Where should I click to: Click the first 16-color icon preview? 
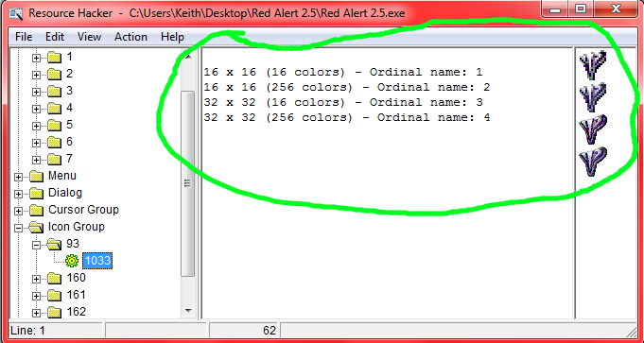coord(593,65)
